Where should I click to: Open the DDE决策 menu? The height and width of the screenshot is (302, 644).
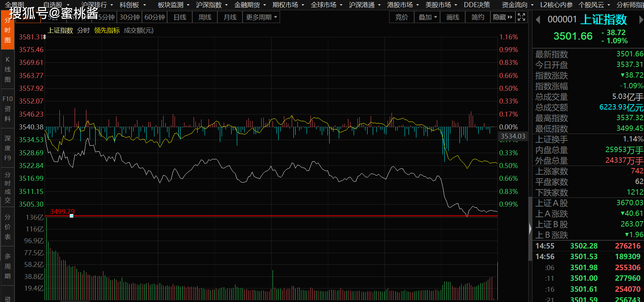point(477,5)
